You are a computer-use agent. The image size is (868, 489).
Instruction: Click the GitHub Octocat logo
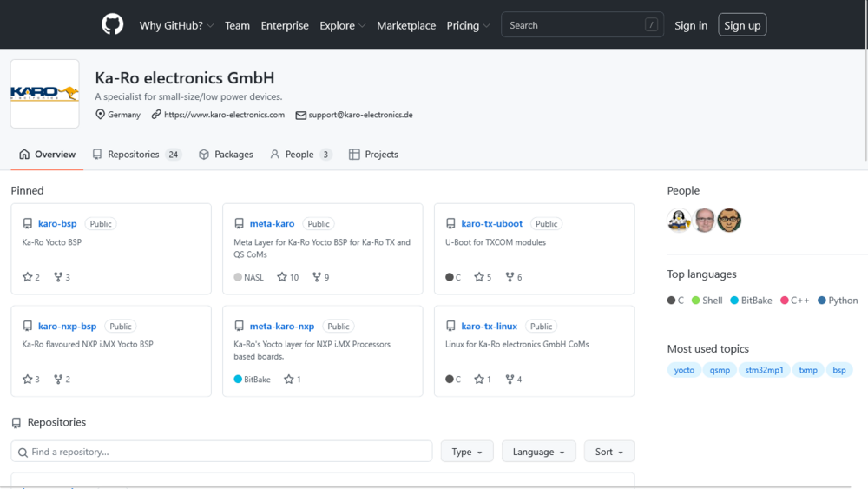tap(112, 25)
